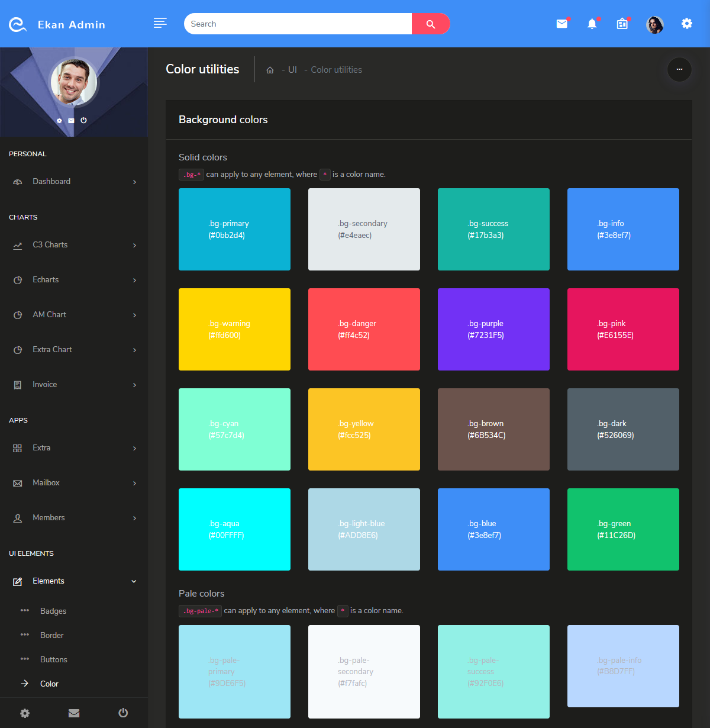Open the mail/messages icon in top bar
The image size is (710, 728).
[x=561, y=24]
